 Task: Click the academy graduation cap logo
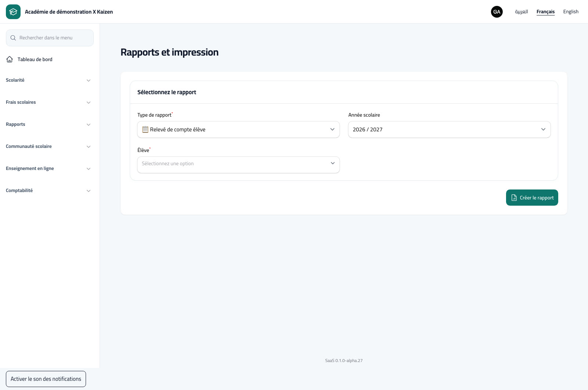(x=13, y=12)
